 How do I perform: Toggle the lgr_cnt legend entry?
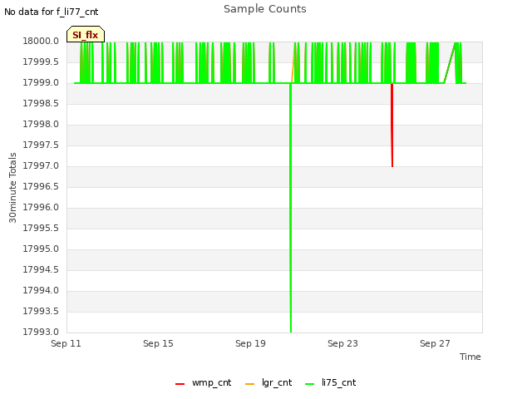click(x=268, y=382)
